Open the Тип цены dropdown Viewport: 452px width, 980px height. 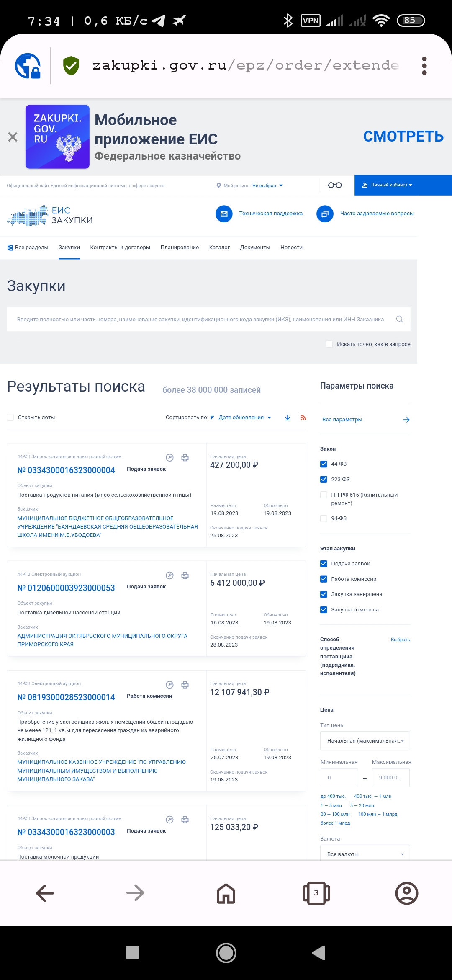coord(365,741)
